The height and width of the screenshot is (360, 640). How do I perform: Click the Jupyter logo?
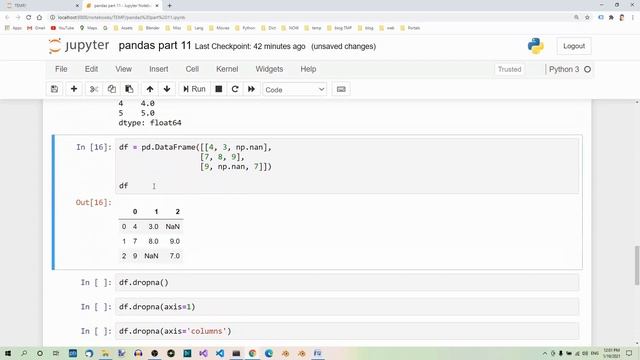coord(79,46)
